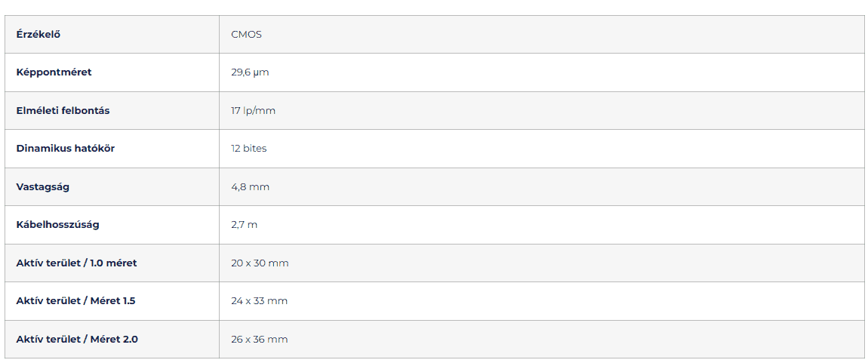The image size is (868, 363).
Task: Click the 'Elméleti felbontás' label
Action: pos(63,111)
